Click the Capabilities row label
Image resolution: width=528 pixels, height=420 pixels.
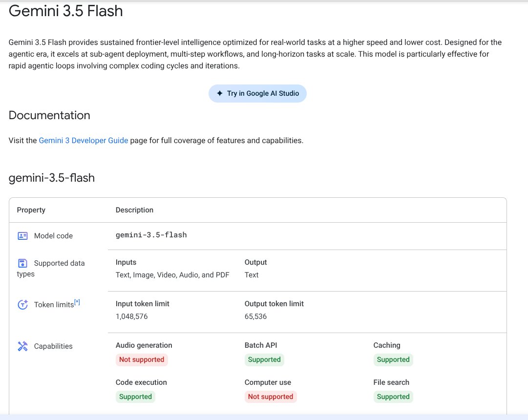click(53, 346)
